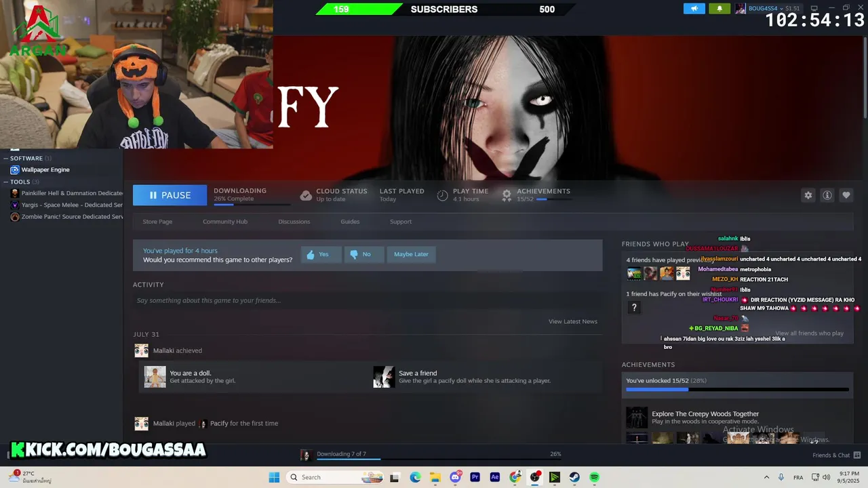Select Painkiller Hell & Damnation Dedicated Server
The height and width of the screenshot is (488, 868).
tap(66, 193)
